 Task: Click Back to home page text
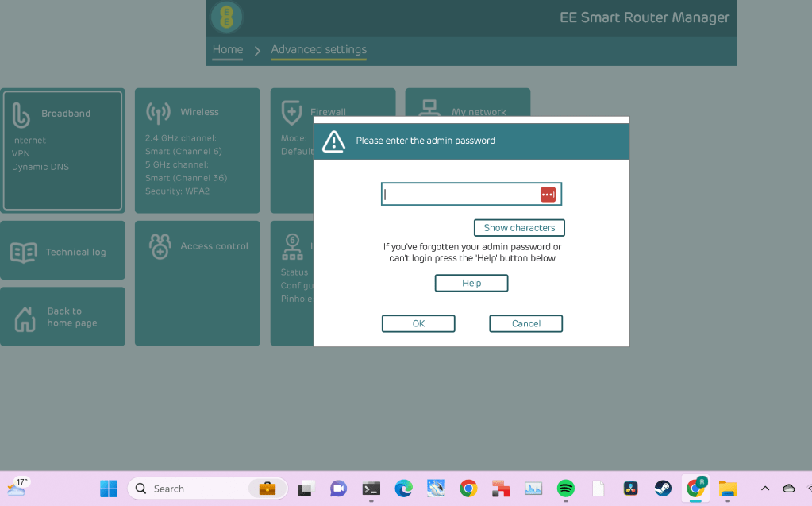pyautogui.click(x=72, y=317)
